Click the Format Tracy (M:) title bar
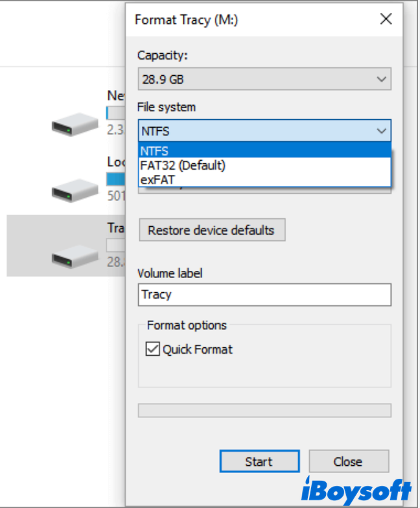Viewport: 420px width, 508px height. [x=246, y=19]
